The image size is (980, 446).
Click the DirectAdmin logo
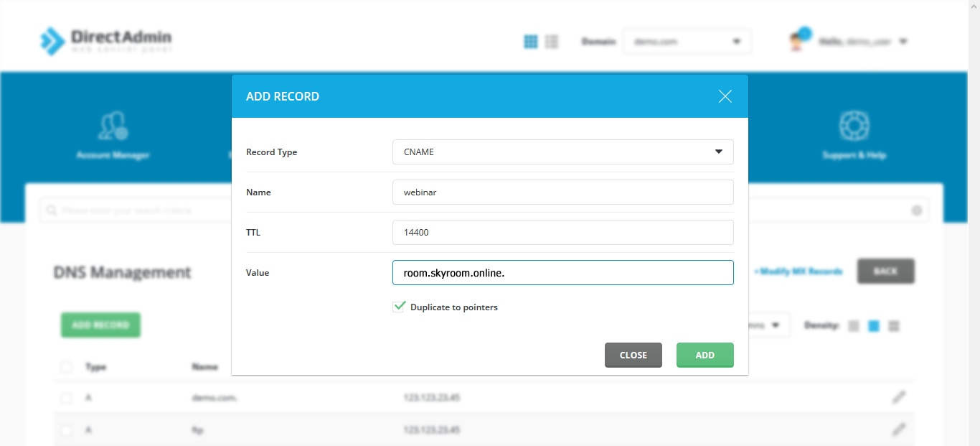click(105, 41)
